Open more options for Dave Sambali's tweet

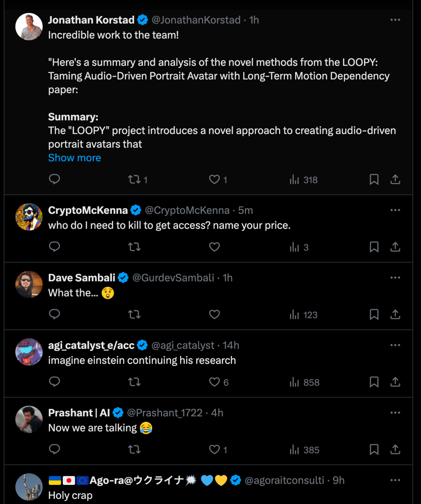point(395,278)
